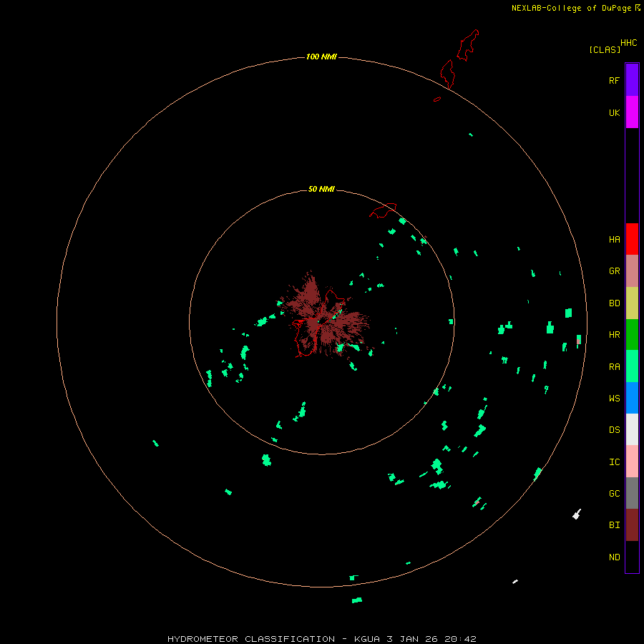This screenshot has height=644, width=644.
Task: Click the ND legend label
Action: click(614, 557)
